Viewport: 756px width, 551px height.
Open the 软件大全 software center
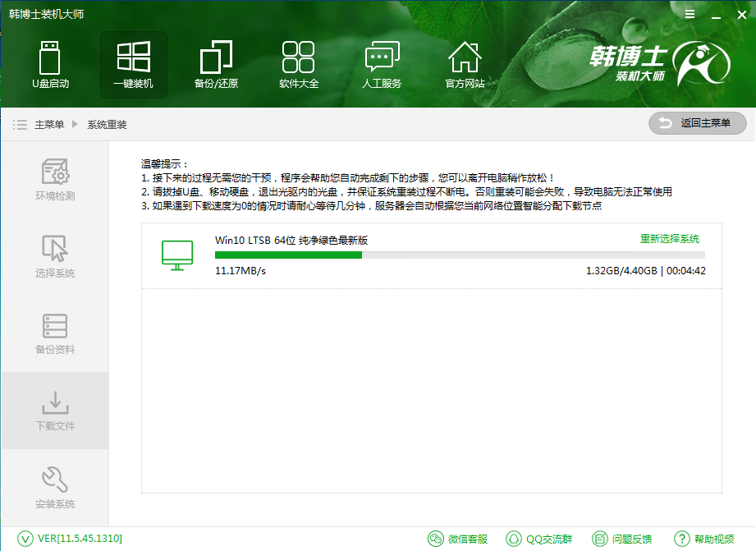[298, 64]
